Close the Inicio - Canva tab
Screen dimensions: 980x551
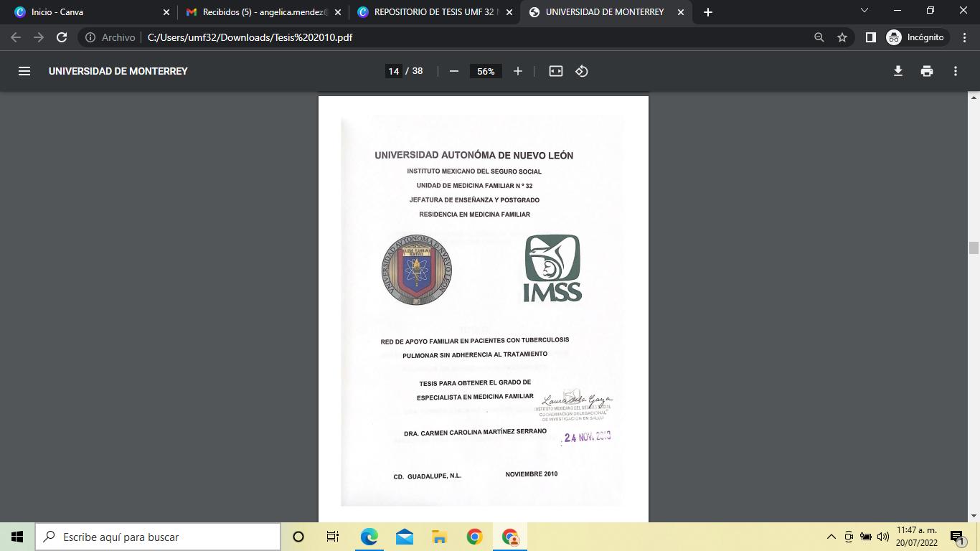[166, 12]
